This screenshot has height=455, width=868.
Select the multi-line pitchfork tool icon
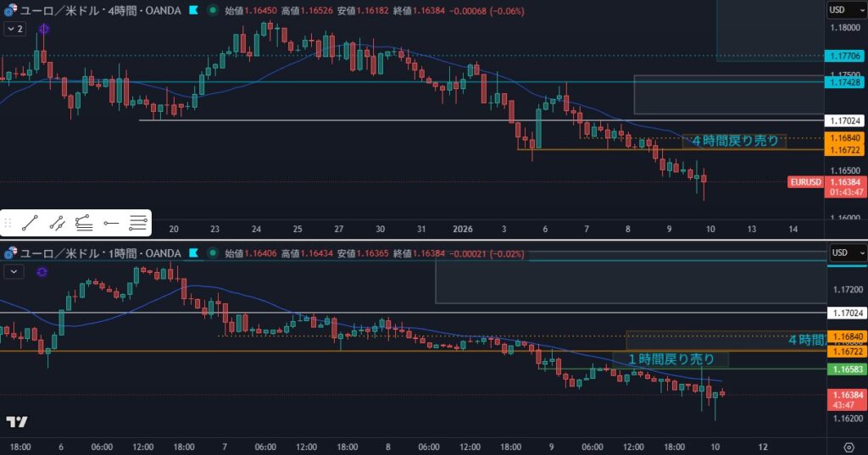pos(137,224)
